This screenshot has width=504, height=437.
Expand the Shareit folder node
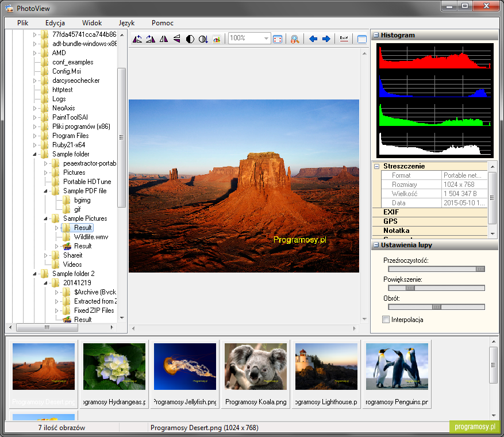45,255
